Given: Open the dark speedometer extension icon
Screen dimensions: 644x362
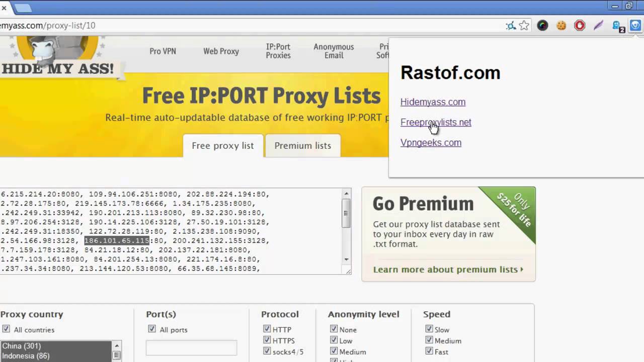Looking at the screenshot, I should (x=542, y=26).
